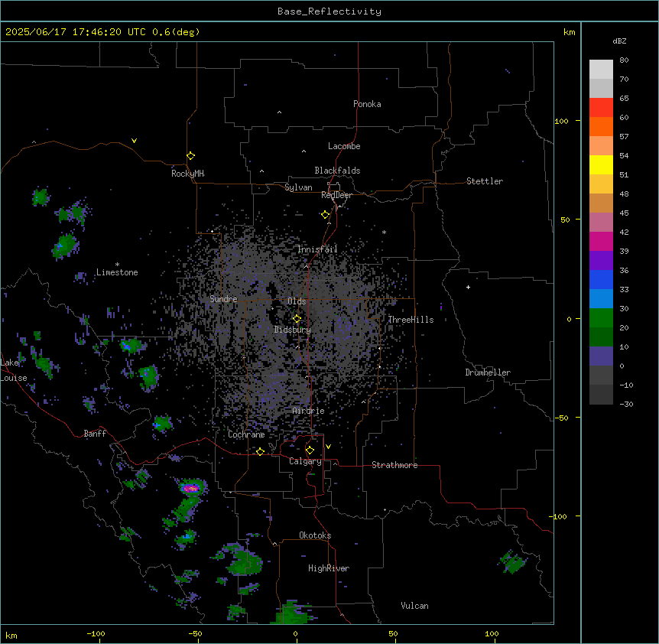The height and width of the screenshot is (644, 659).
Task: Click the 20 dBZ green legend swatch
Action: [x=601, y=337]
